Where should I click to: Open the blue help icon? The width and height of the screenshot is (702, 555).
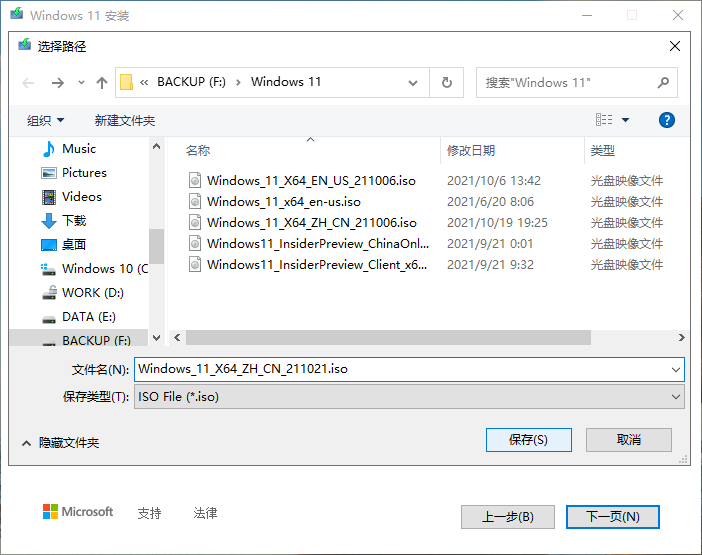coord(667,120)
